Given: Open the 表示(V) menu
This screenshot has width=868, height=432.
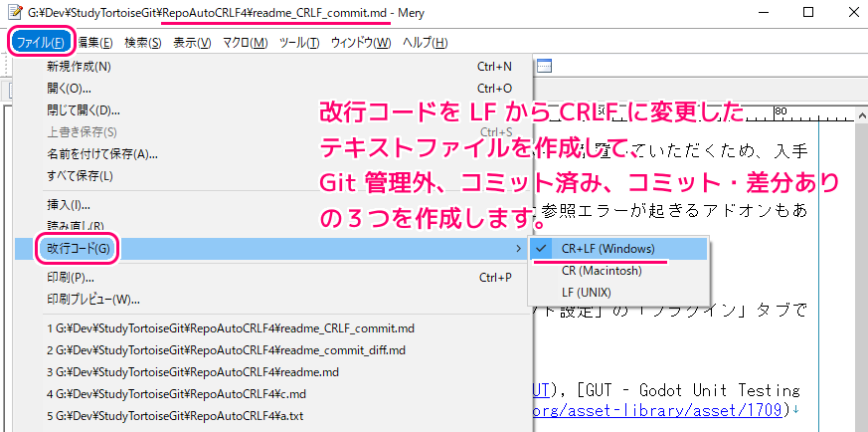Looking at the screenshot, I should pos(191,43).
